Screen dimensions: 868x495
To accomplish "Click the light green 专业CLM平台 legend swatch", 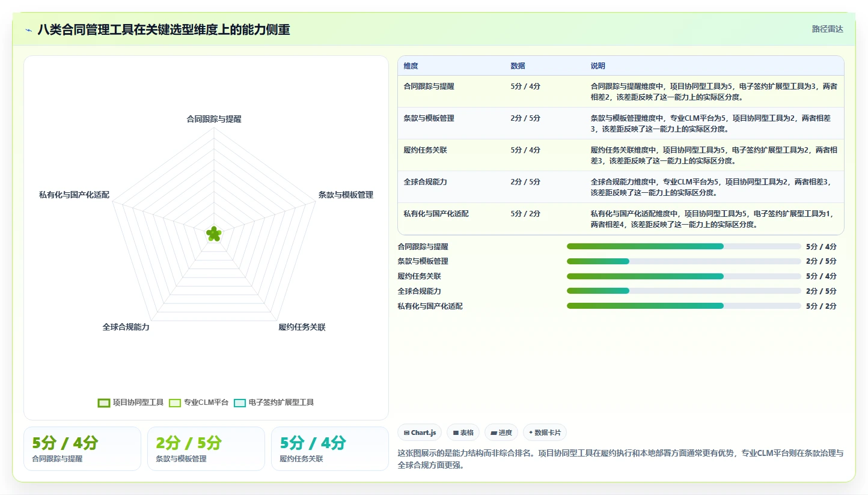I will [175, 402].
